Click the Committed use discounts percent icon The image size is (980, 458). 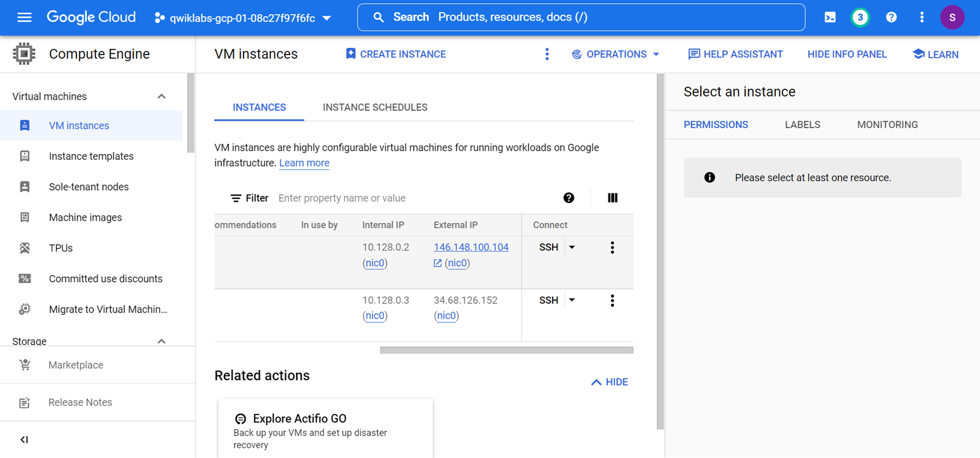tap(24, 279)
